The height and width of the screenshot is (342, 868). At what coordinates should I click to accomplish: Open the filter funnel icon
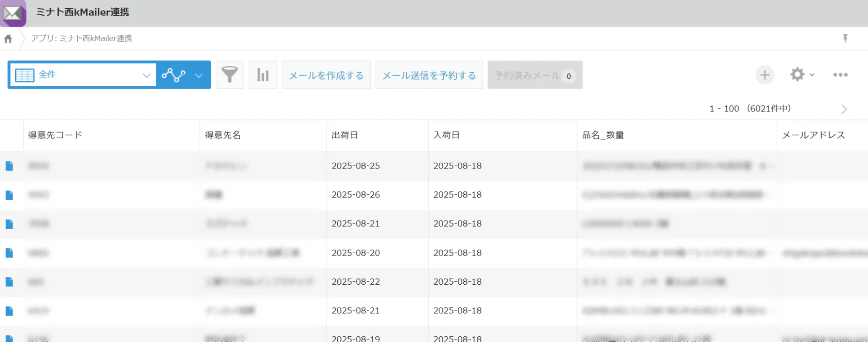tap(230, 75)
